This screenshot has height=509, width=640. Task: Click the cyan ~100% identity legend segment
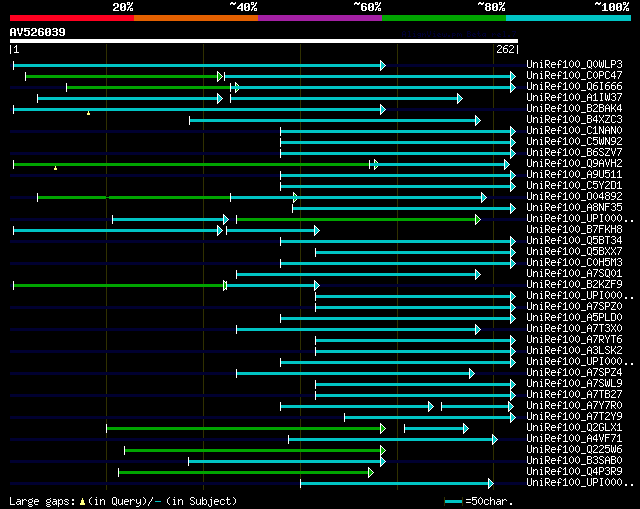coord(569,18)
